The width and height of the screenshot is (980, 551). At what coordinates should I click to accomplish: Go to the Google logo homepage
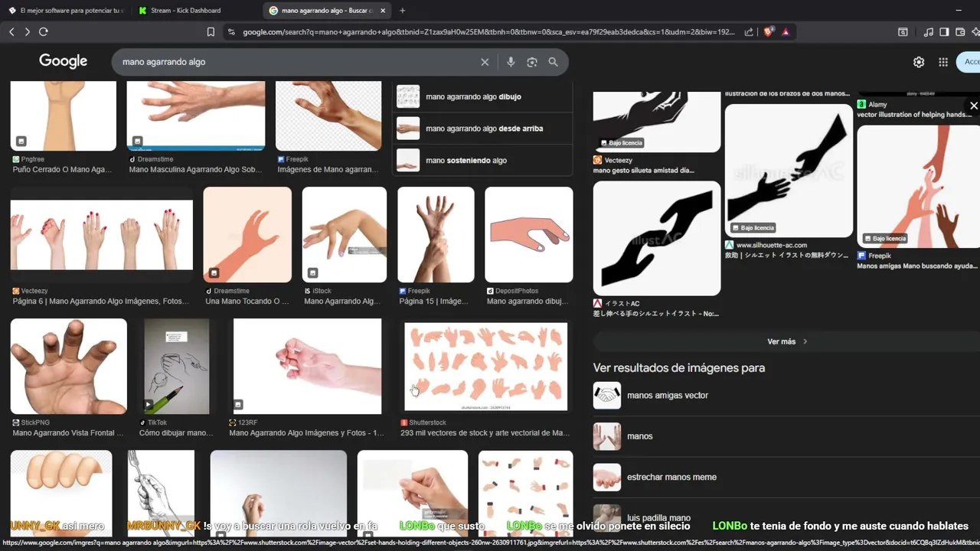click(64, 61)
